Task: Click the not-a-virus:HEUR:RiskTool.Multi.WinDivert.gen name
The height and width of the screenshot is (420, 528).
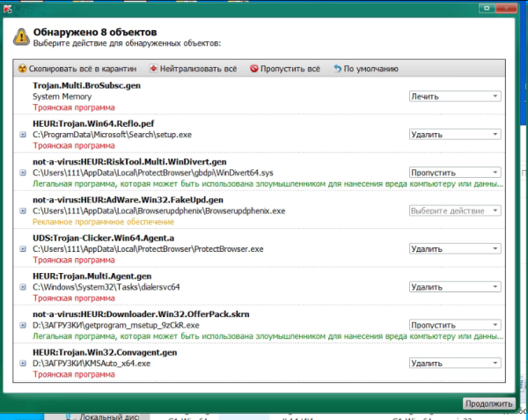Action: [x=129, y=162]
